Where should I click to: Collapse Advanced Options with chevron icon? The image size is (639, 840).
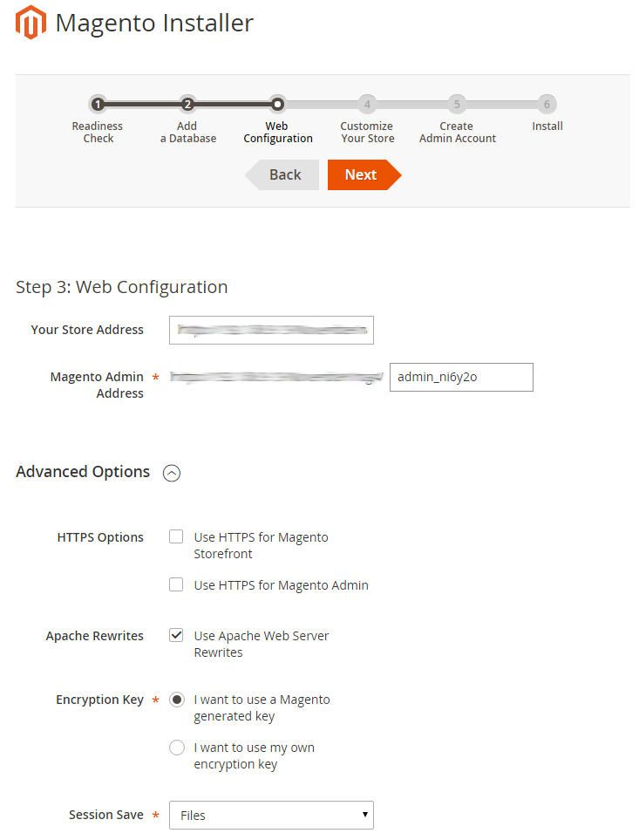tap(172, 473)
